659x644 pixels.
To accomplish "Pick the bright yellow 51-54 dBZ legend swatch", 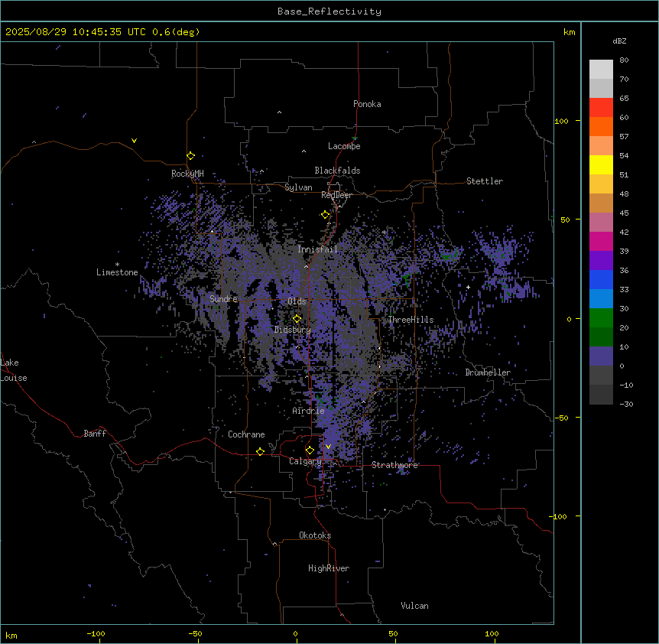I will [x=601, y=164].
